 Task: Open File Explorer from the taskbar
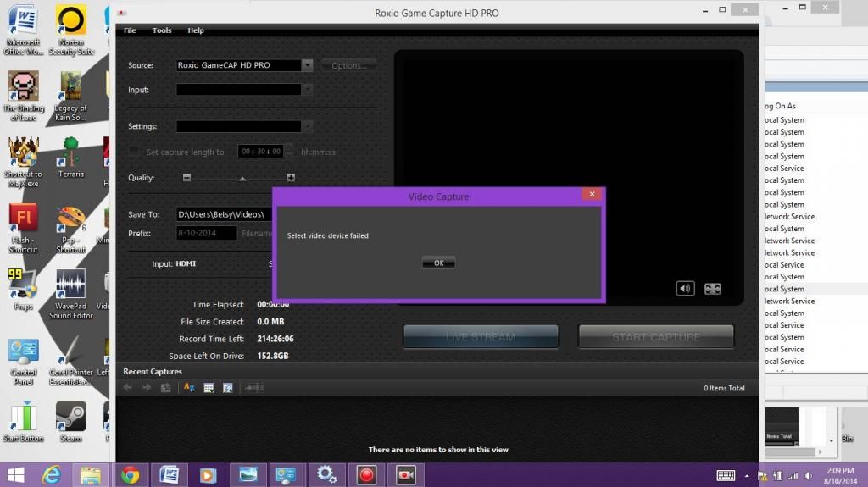91,475
